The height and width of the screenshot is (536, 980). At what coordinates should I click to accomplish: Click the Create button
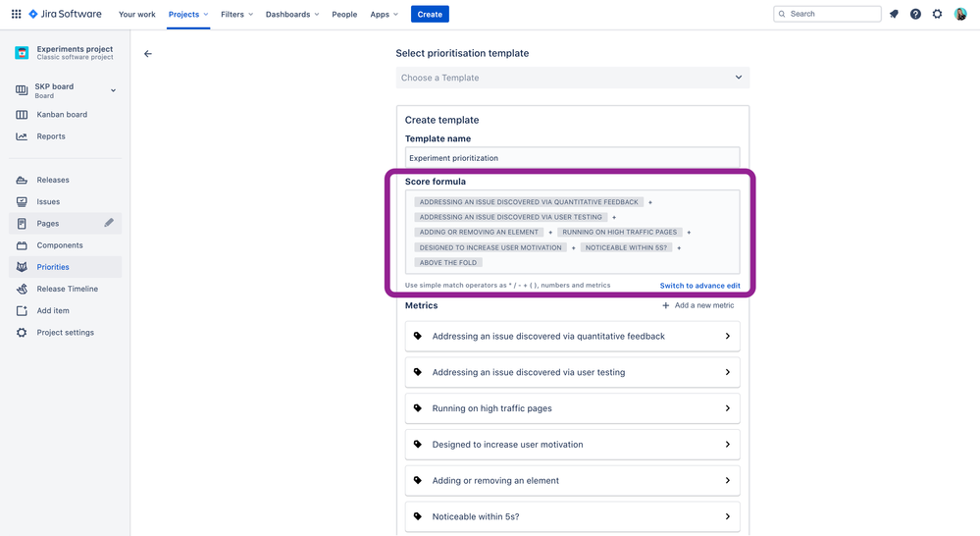click(x=430, y=14)
